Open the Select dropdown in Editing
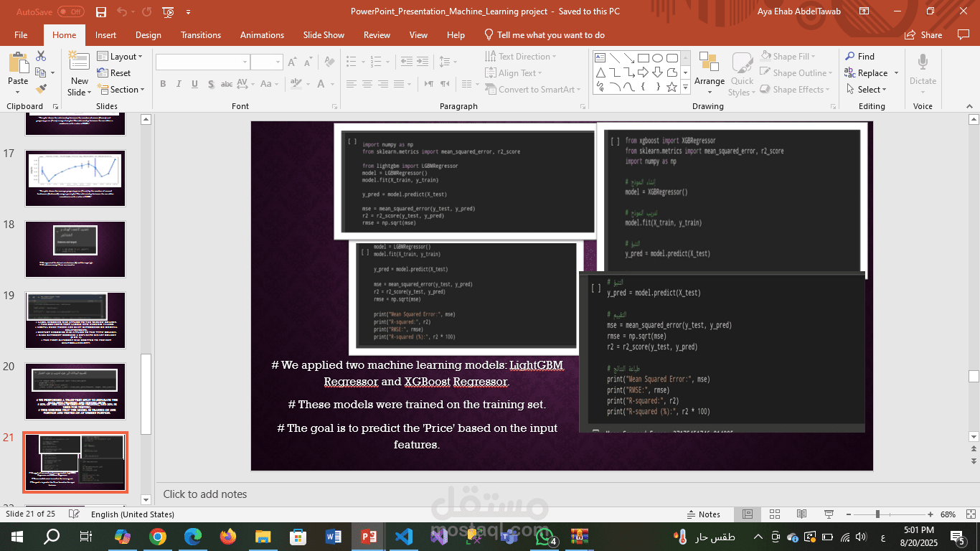Viewport: 980px width, 551px height. (x=866, y=90)
